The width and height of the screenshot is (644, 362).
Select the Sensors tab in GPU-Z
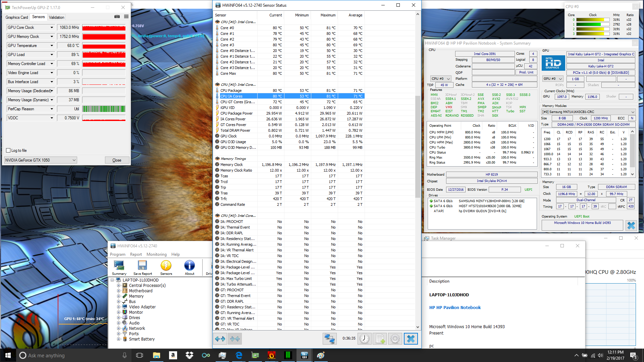(x=38, y=17)
